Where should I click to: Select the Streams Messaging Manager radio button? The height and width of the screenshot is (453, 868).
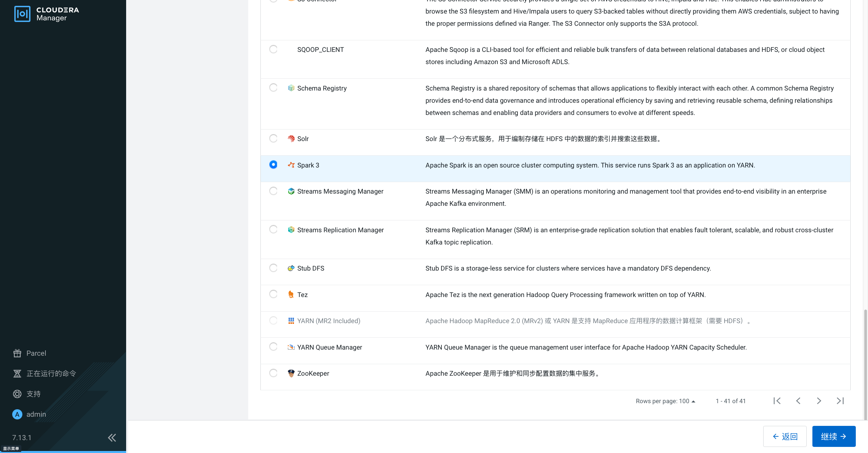[x=273, y=191]
